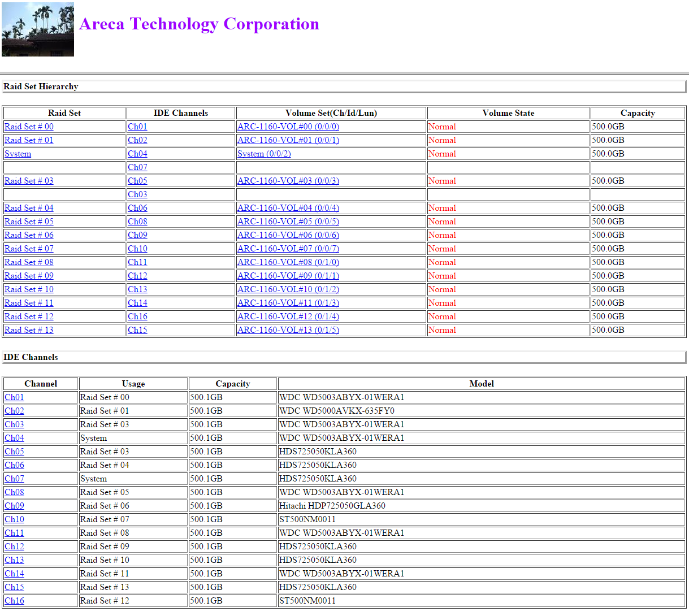
Task: Click Ch16 in IDE Channels table
Action: coord(14,601)
